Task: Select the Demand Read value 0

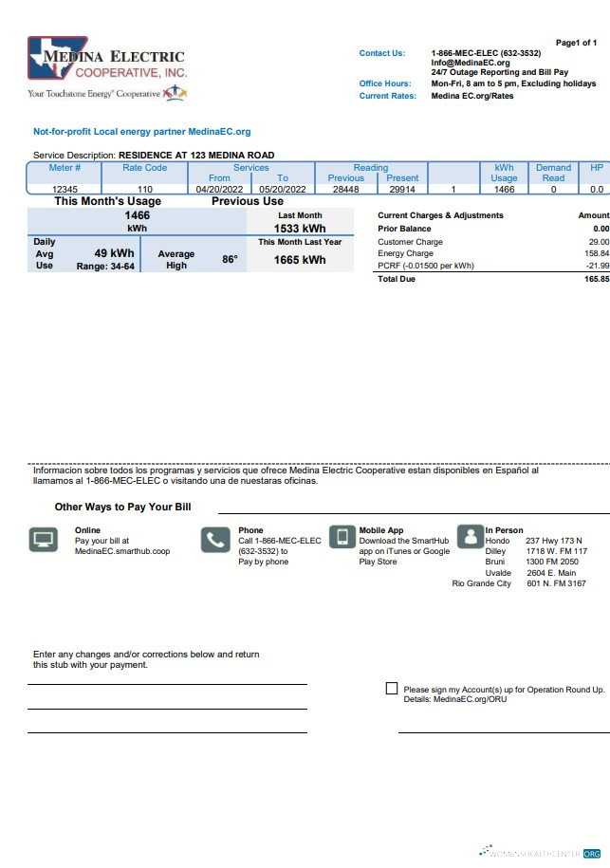Action: (553, 190)
